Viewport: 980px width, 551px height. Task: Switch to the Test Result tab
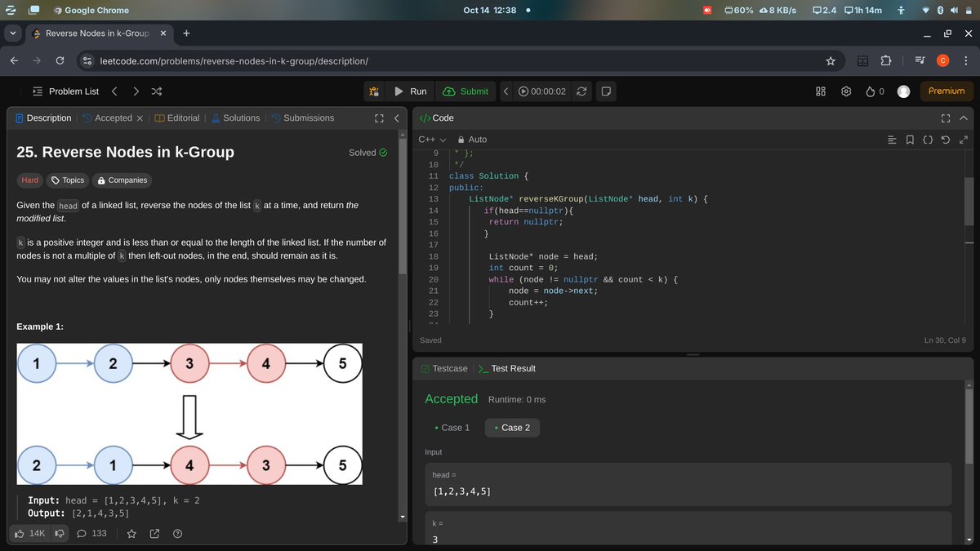click(506, 369)
